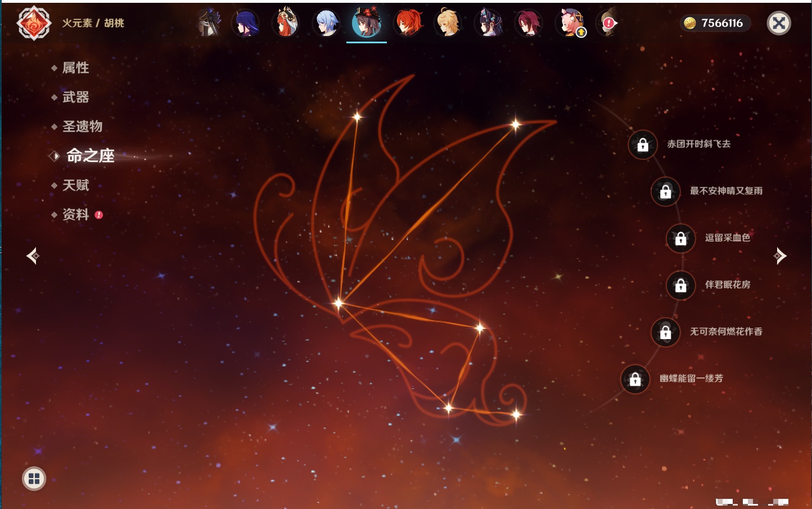The height and width of the screenshot is (509, 812).
Task: Select the Raiden Shogun purple-haired avatar
Action: tap(246, 24)
